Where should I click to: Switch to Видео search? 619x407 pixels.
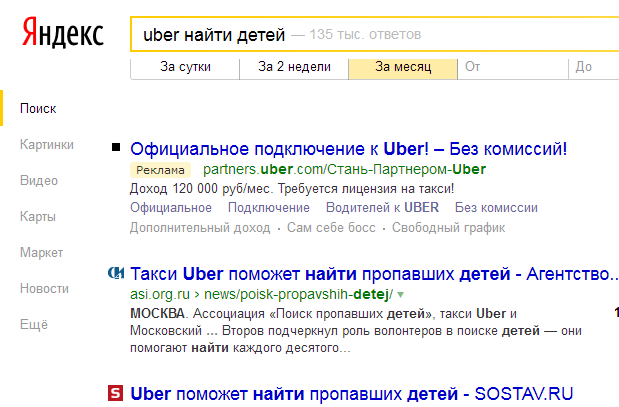click(39, 180)
